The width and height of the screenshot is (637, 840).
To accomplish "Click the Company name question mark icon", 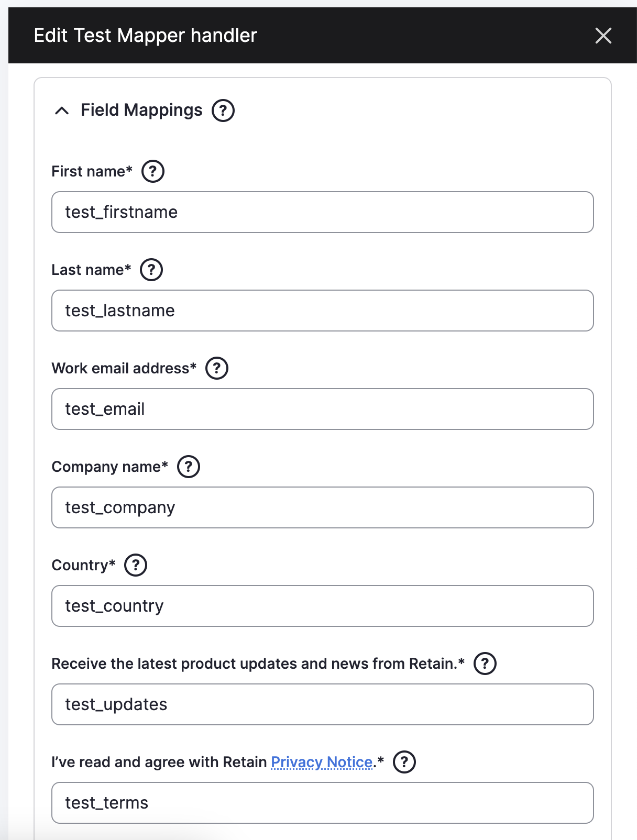I will point(189,467).
